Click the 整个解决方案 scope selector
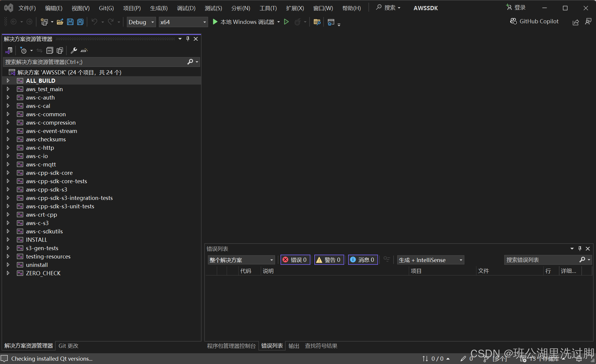596x364 pixels. [241, 260]
